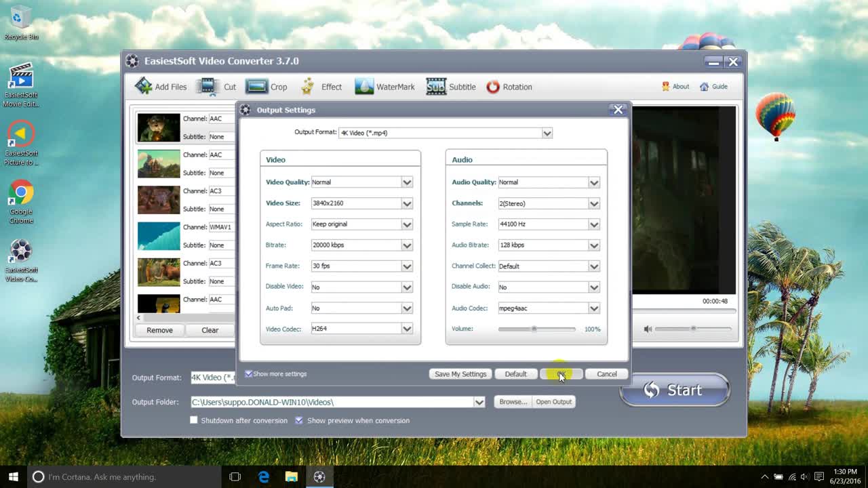This screenshot has height=488, width=868.
Task: Expand the Aspect Ratio dropdown
Action: pyautogui.click(x=407, y=224)
